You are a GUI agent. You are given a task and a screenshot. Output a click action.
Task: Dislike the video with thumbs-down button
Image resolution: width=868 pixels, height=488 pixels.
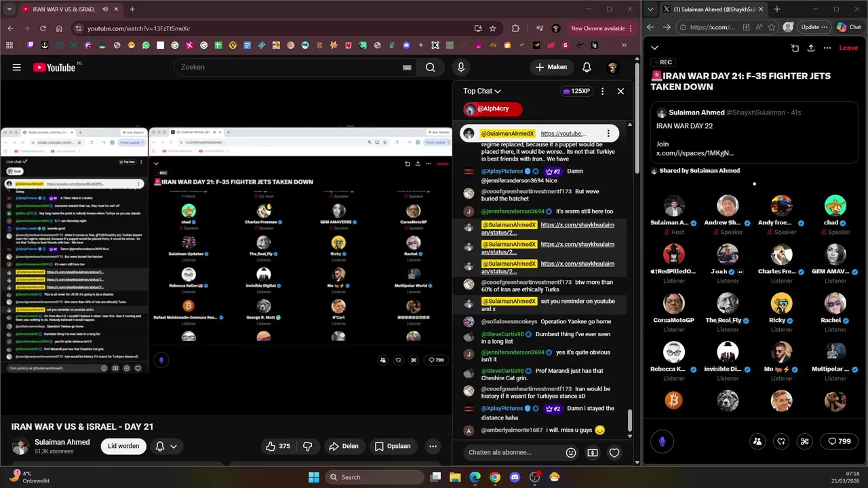(x=307, y=446)
